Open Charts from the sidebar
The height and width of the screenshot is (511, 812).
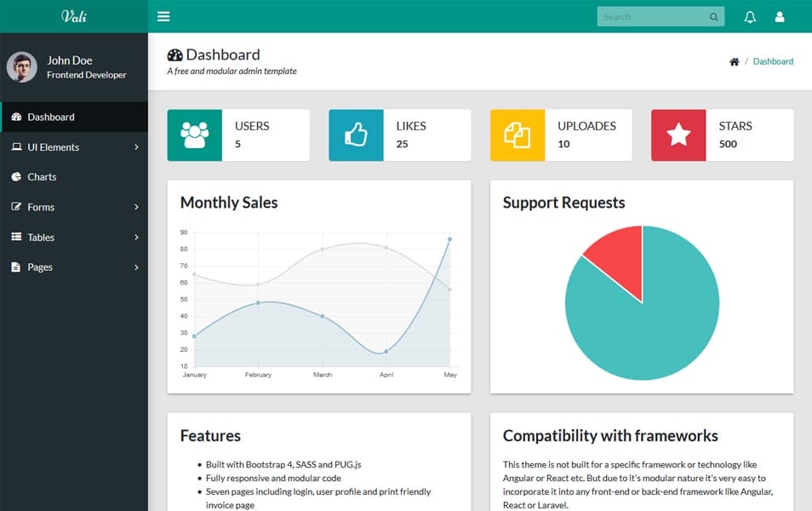[x=42, y=177]
